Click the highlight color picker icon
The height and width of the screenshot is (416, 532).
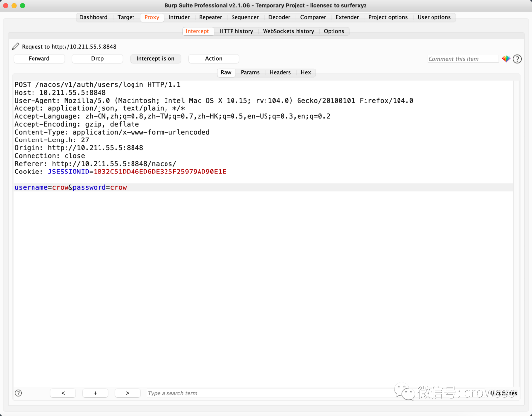coord(506,59)
